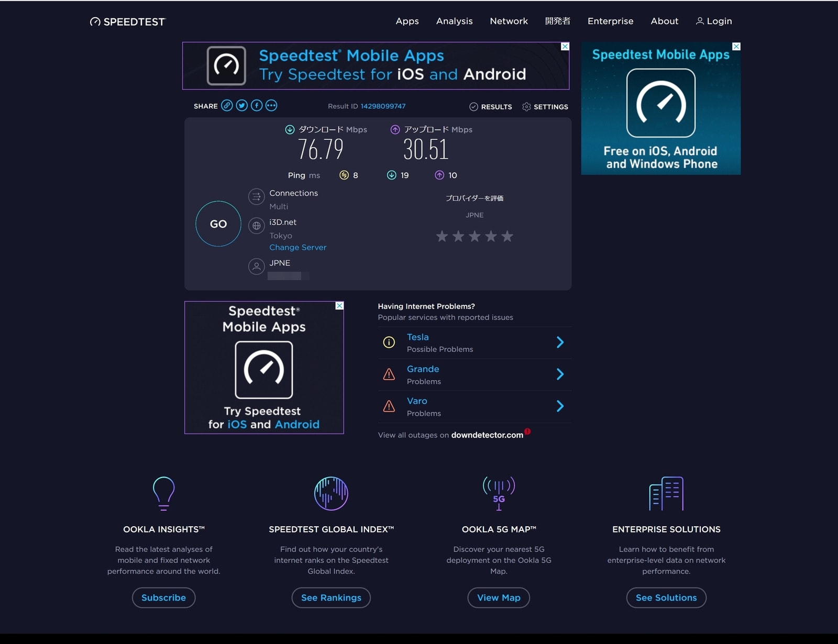Click the i3D.net server globe icon
Screen dimensions: 838x644
[256, 226]
